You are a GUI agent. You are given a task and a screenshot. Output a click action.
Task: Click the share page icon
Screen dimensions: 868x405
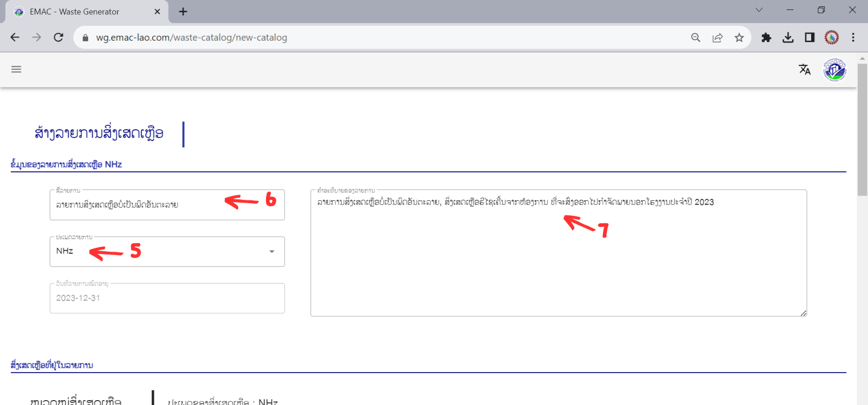tap(718, 38)
